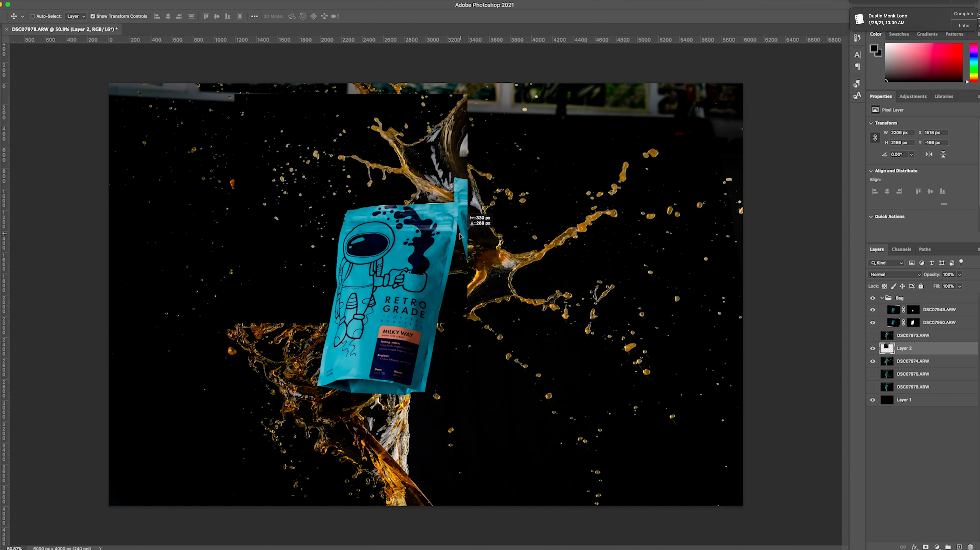980x550 pixels.
Task: Enable the Auto-Select checkbox
Action: click(33, 16)
